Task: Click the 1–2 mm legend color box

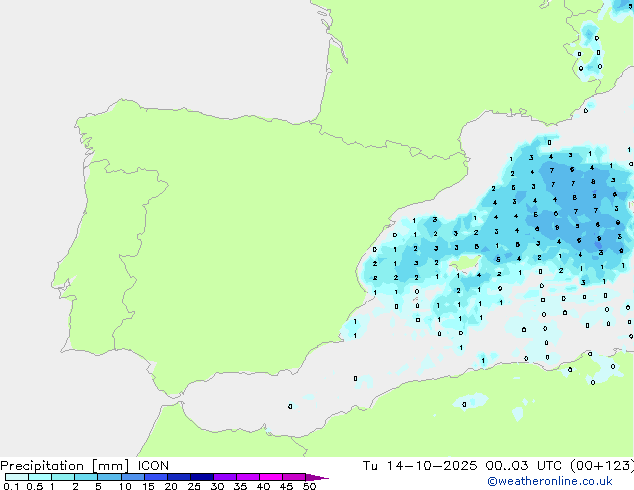Action: pos(63,477)
